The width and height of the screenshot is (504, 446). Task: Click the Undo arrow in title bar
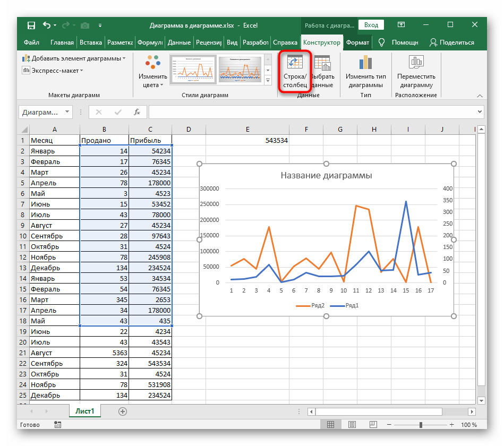coord(47,25)
